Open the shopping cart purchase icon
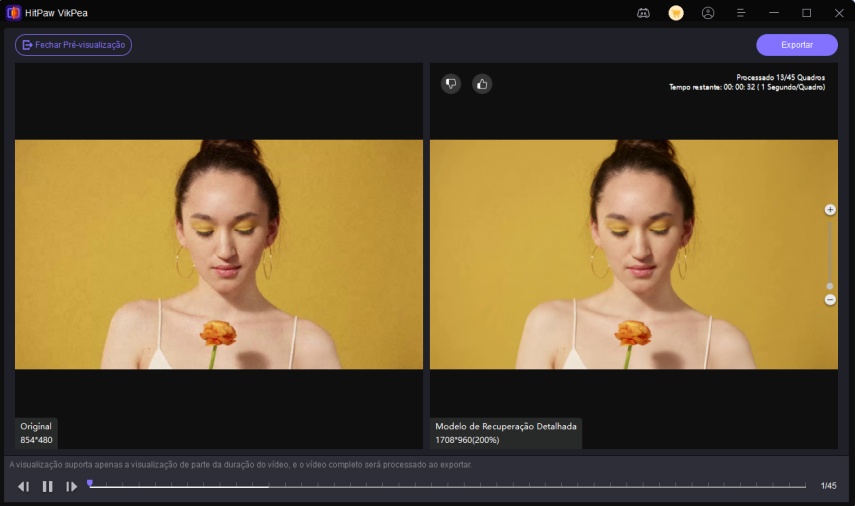855x506 pixels. click(x=676, y=13)
